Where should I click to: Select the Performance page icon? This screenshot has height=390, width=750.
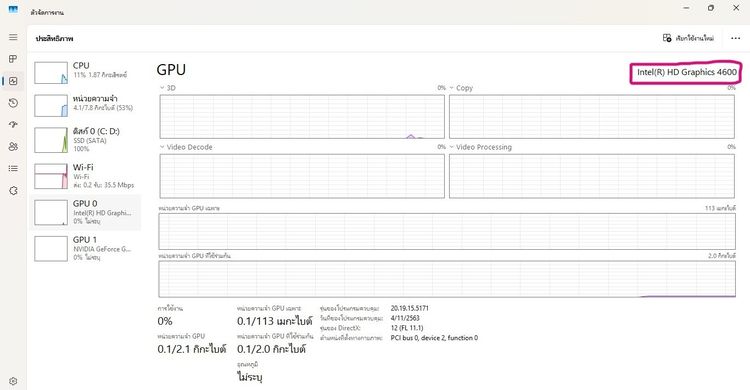click(x=13, y=81)
